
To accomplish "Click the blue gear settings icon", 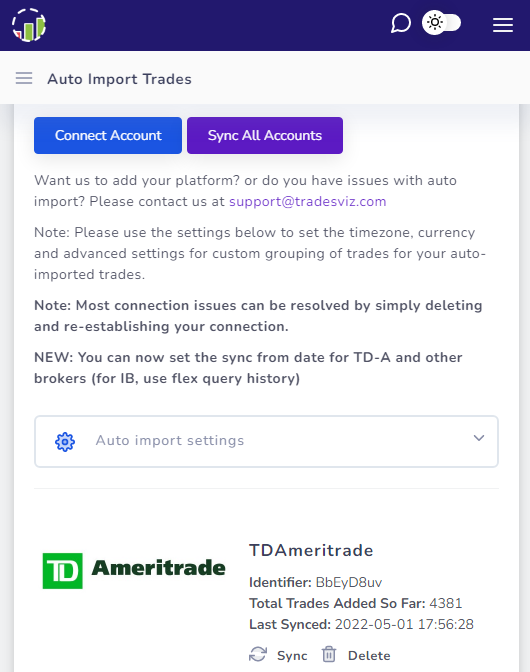I will point(65,441).
